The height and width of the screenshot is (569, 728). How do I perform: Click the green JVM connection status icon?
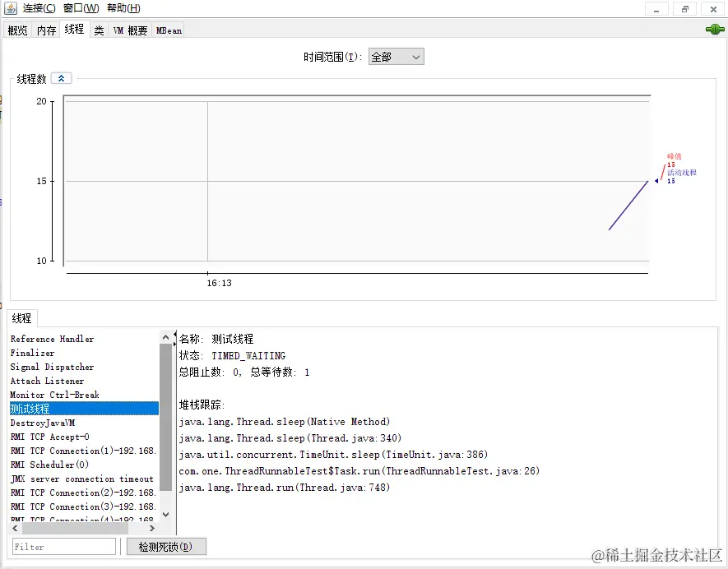715,28
